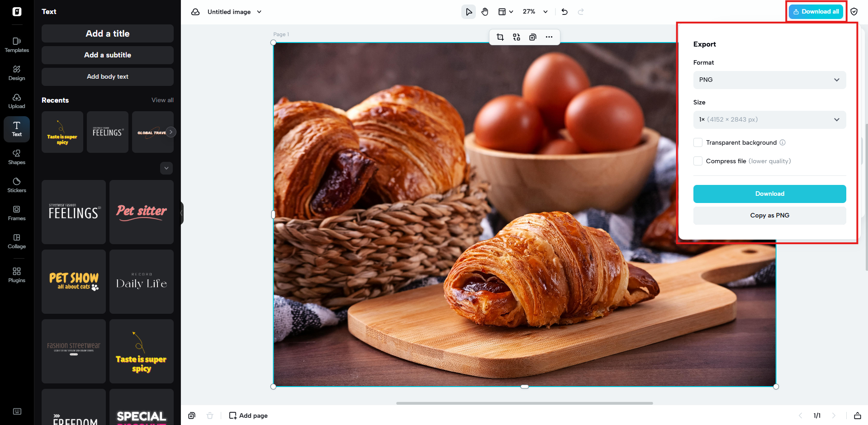Open the Templates sidebar panel
The image size is (868, 425).
click(17, 45)
